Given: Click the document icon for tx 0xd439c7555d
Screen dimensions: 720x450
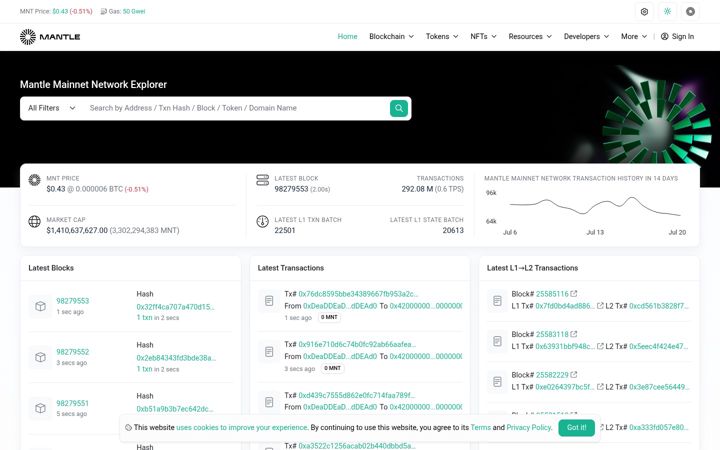Looking at the screenshot, I should [269, 402].
